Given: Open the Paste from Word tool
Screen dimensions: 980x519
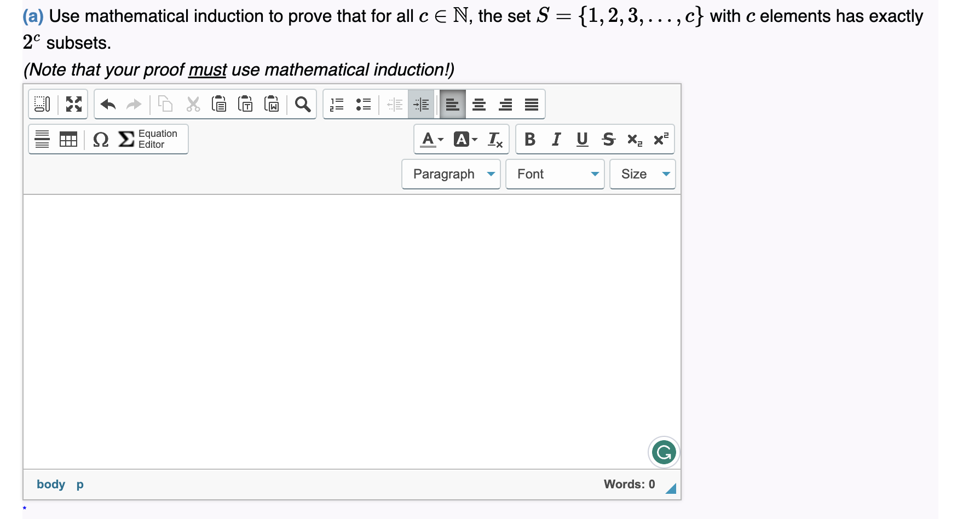Looking at the screenshot, I should pyautogui.click(x=272, y=104).
